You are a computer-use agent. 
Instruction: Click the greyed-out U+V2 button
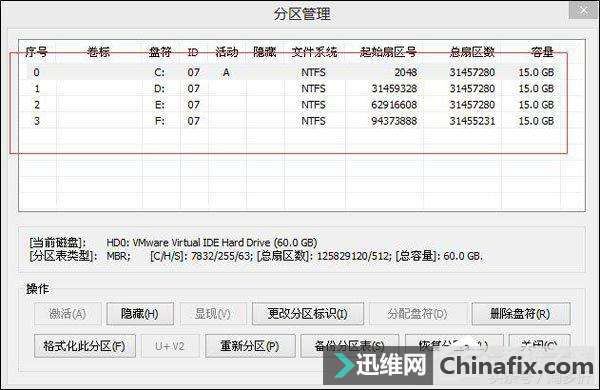coord(170,346)
